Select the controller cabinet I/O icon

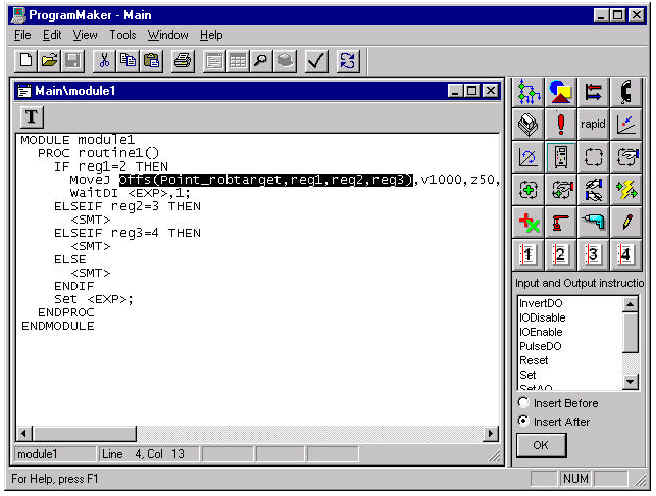pyautogui.click(x=561, y=157)
